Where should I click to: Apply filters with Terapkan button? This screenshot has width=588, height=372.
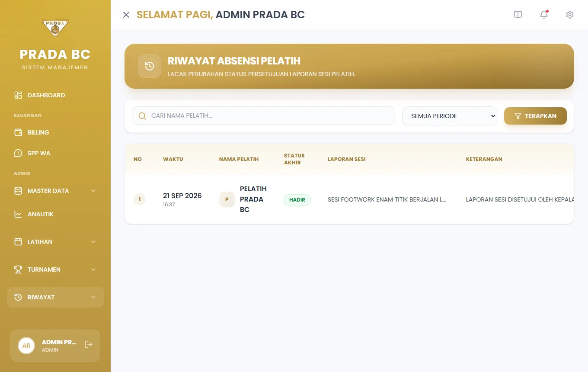(535, 116)
